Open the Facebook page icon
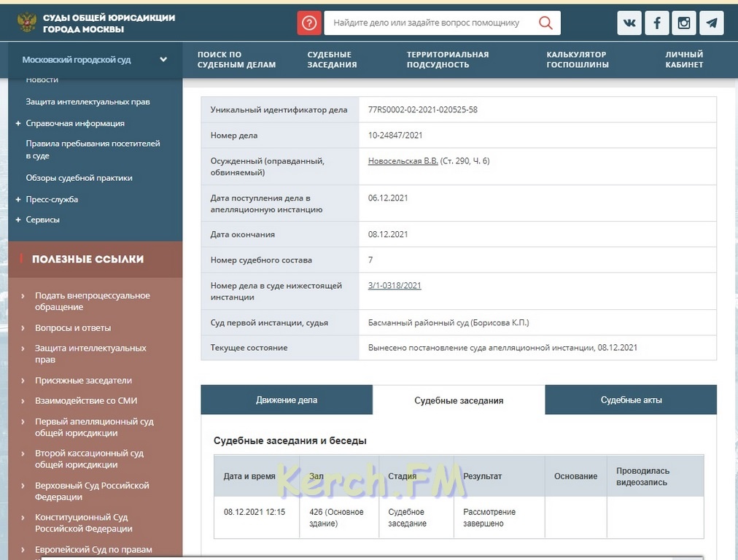This screenshot has width=738, height=560. pyautogui.click(x=656, y=23)
